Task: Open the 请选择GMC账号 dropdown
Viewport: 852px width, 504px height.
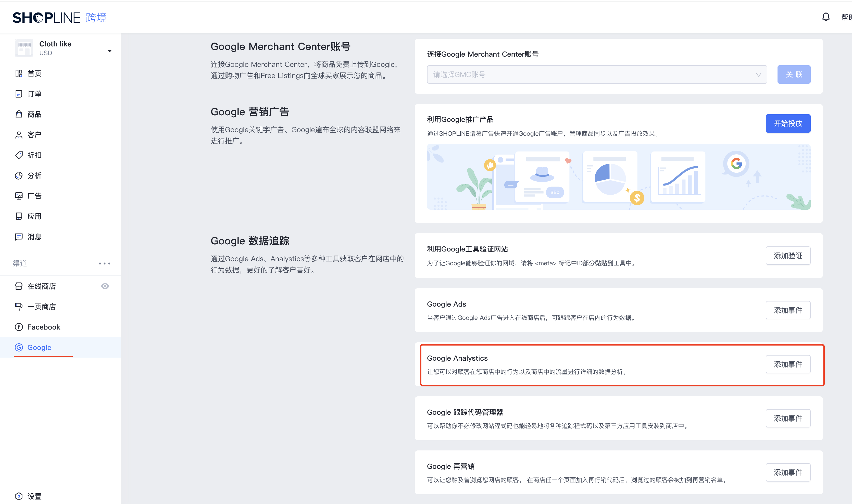Action: 597,74
